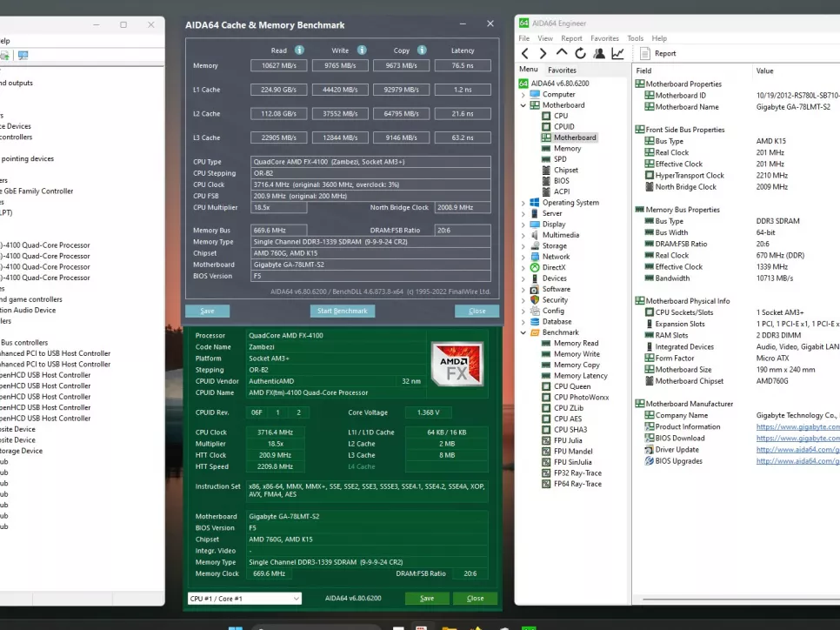This screenshot has width=840, height=630.
Task: Open the Report menu in AIDA64
Action: click(571, 38)
